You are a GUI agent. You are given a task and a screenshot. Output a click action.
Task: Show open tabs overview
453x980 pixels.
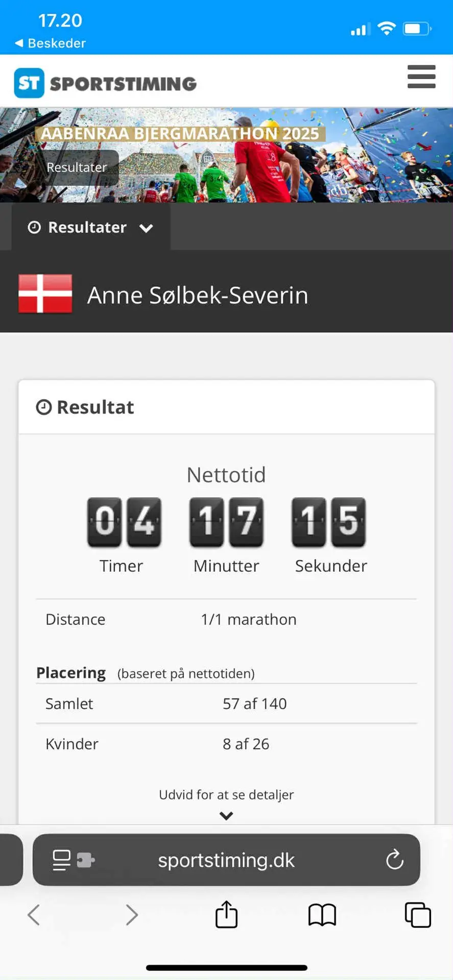click(x=418, y=915)
